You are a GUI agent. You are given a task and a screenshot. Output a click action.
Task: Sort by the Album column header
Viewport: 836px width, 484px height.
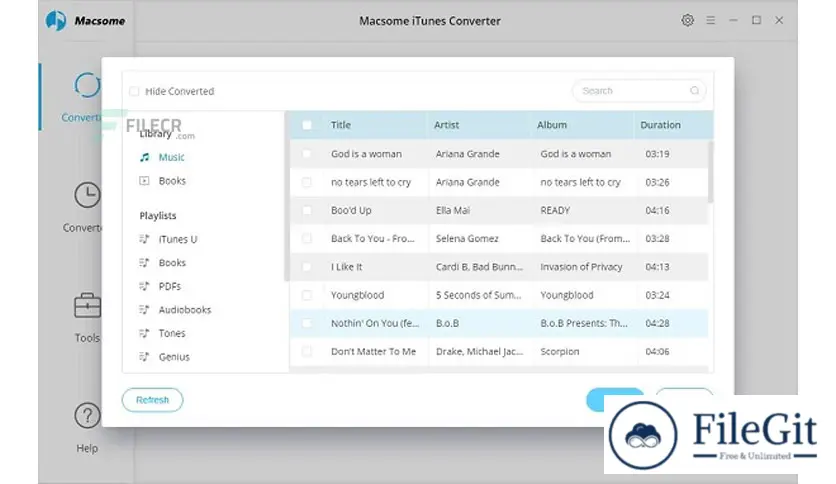(552, 125)
